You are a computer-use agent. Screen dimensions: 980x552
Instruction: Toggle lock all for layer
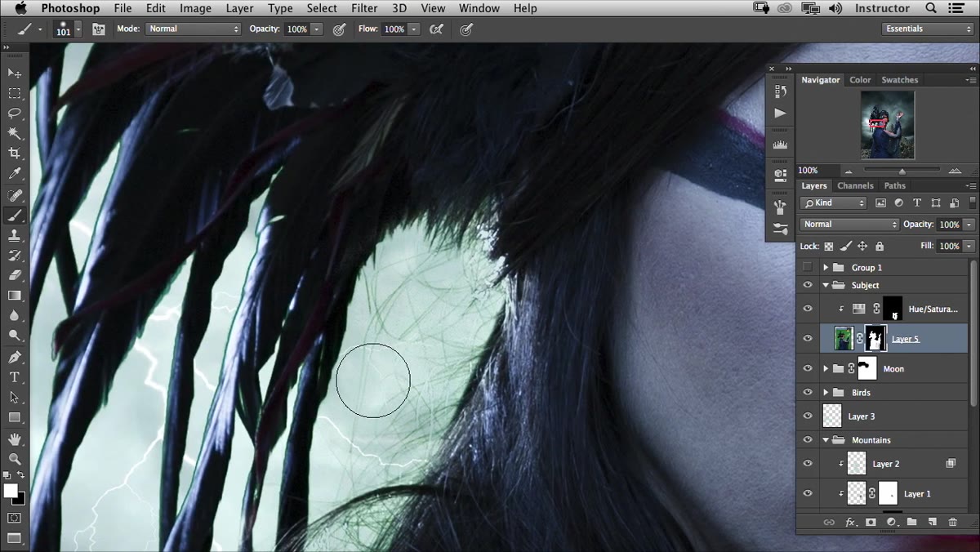point(880,246)
